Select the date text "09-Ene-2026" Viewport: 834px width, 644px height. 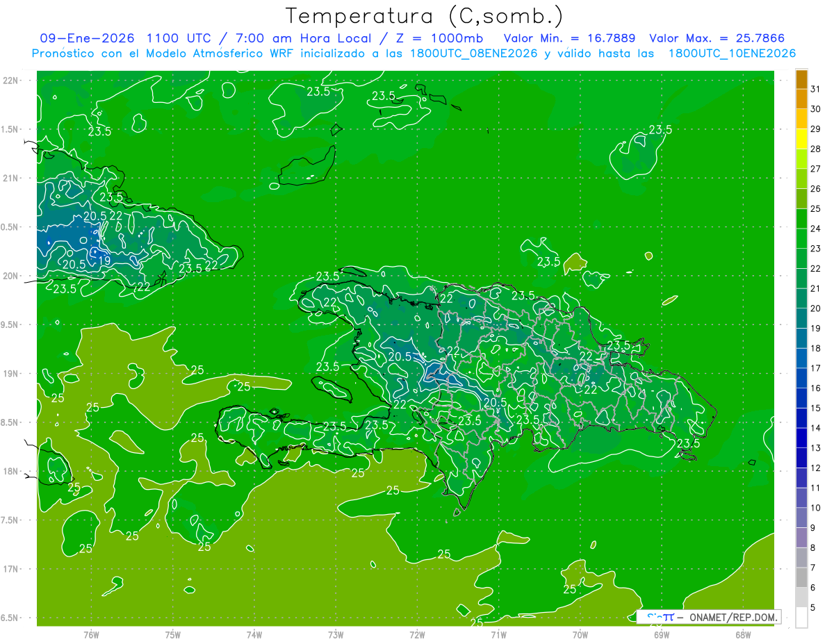coord(88,38)
